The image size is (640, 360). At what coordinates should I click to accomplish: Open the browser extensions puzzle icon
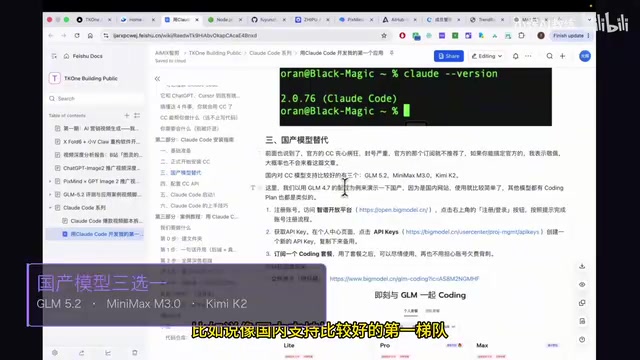coord(521,36)
